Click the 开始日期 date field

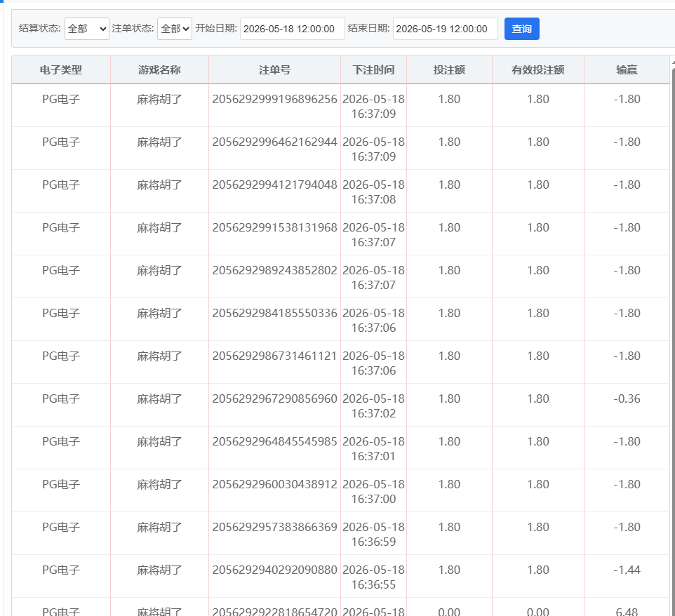[x=293, y=29]
